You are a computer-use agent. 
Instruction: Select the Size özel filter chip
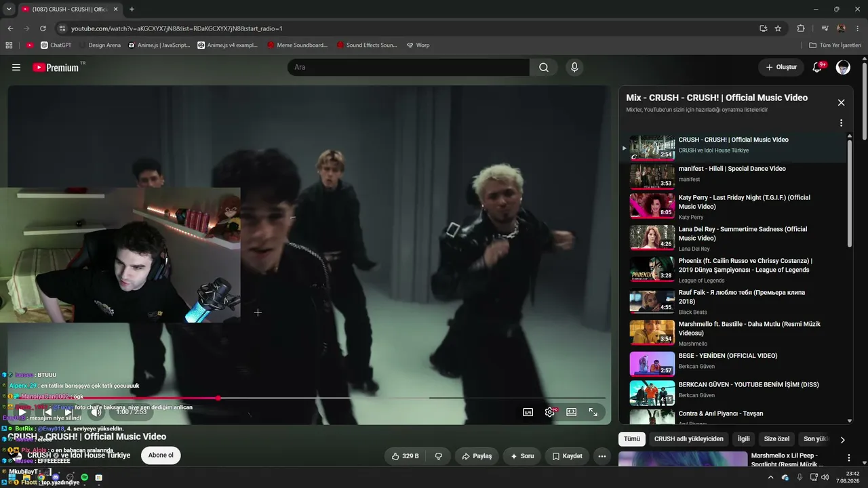pyautogui.click(x=776, y=439)
